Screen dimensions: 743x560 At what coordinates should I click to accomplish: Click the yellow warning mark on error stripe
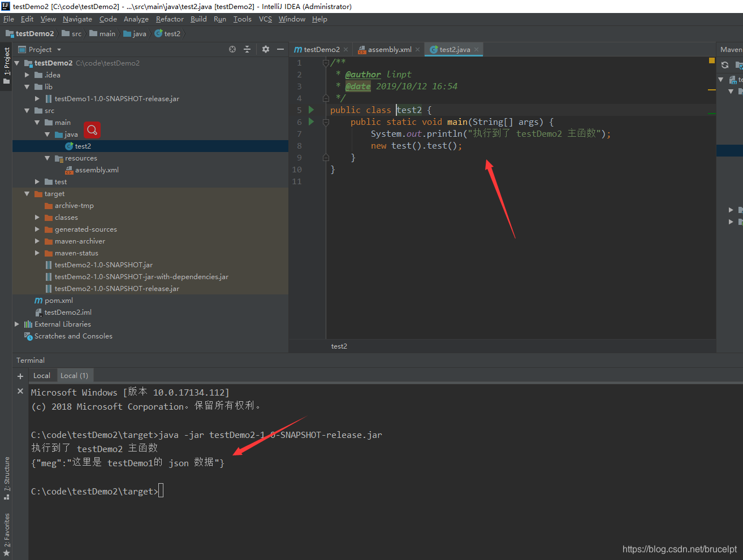[x=712, y=90]
